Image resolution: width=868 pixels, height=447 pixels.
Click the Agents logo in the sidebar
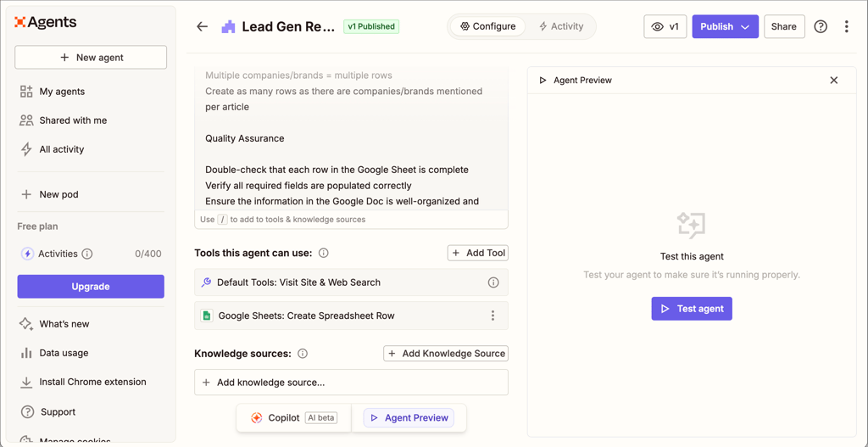(46, 22)
